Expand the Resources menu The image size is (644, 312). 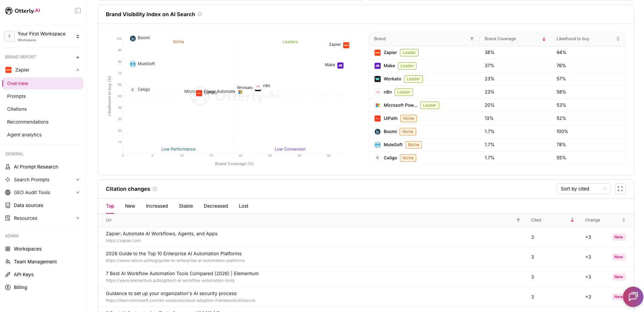(x=78, y=218)
